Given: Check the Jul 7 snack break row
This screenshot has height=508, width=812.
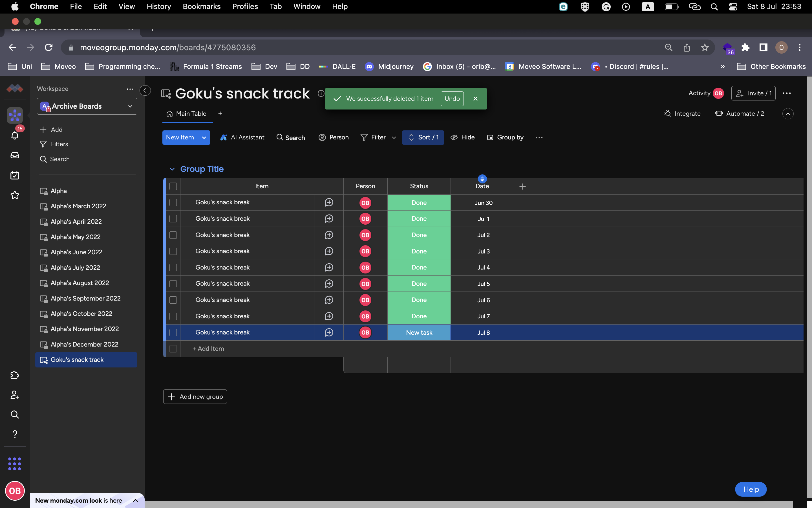Looking at the screenshot, I should (173, 316).
